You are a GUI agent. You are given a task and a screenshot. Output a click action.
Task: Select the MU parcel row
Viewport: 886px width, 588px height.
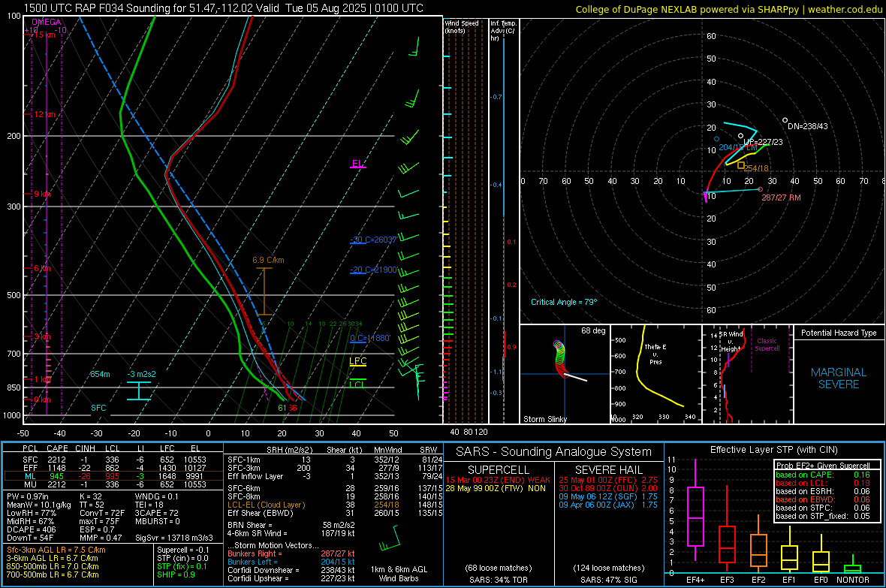(113, 484)
